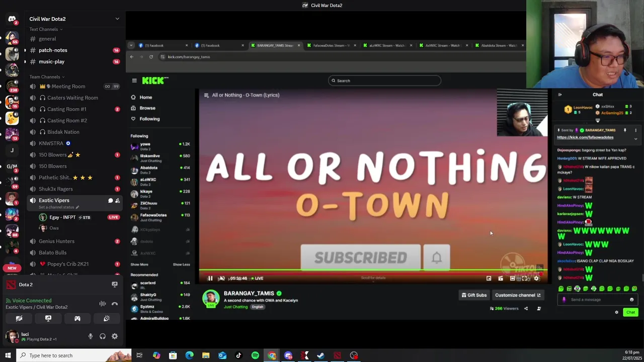644x362 pixels.
Task: Click Customize channel button
Action: point(518,295)
